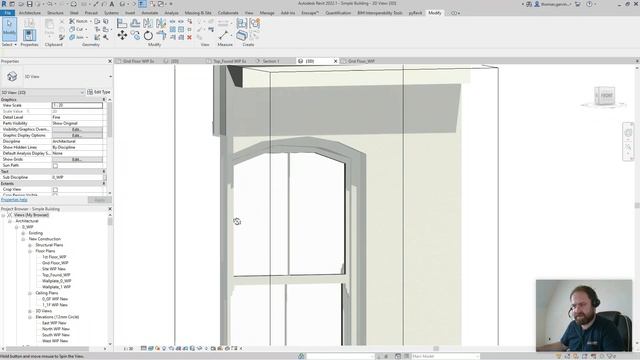Expand the 3D Views tree node

(30, 311)
